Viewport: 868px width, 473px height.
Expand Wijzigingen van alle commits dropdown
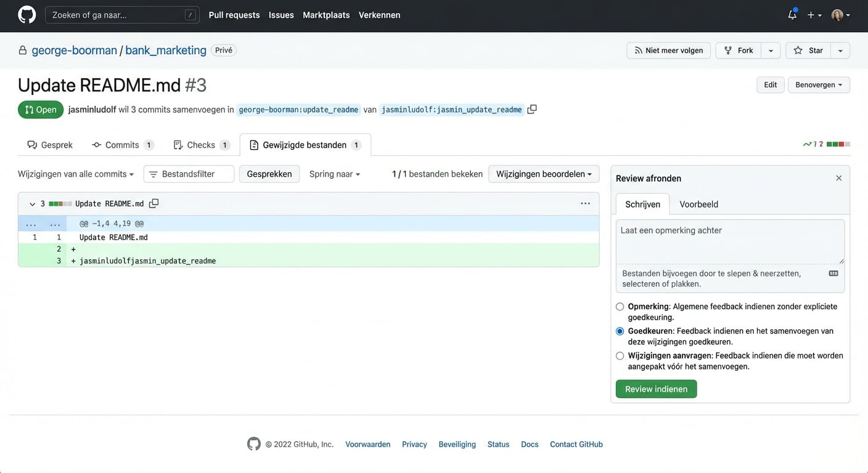pos(76,174)
